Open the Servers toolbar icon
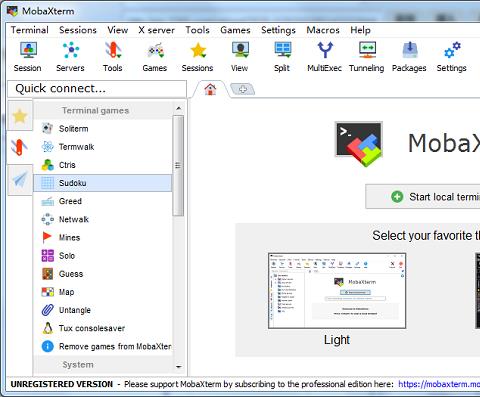Image resolution: width=480 pixels, height=397 pixels. (70, 57)
